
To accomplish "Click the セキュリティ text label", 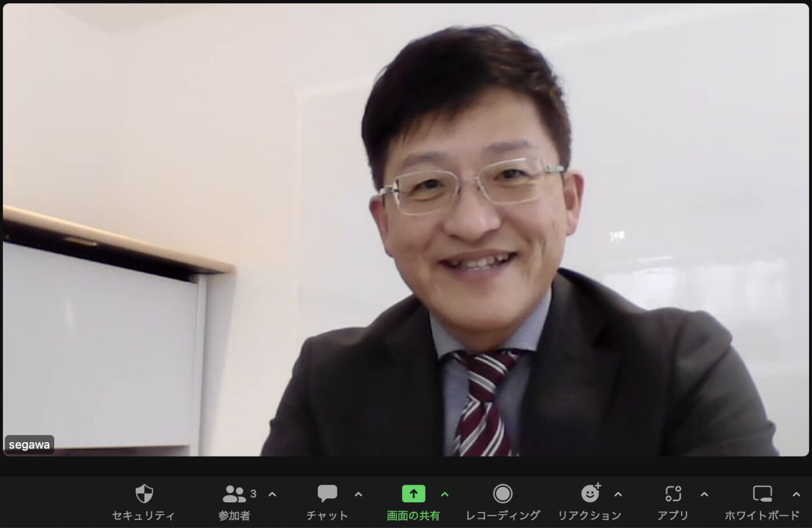I will pyautogui.click(x=143, y=515).
